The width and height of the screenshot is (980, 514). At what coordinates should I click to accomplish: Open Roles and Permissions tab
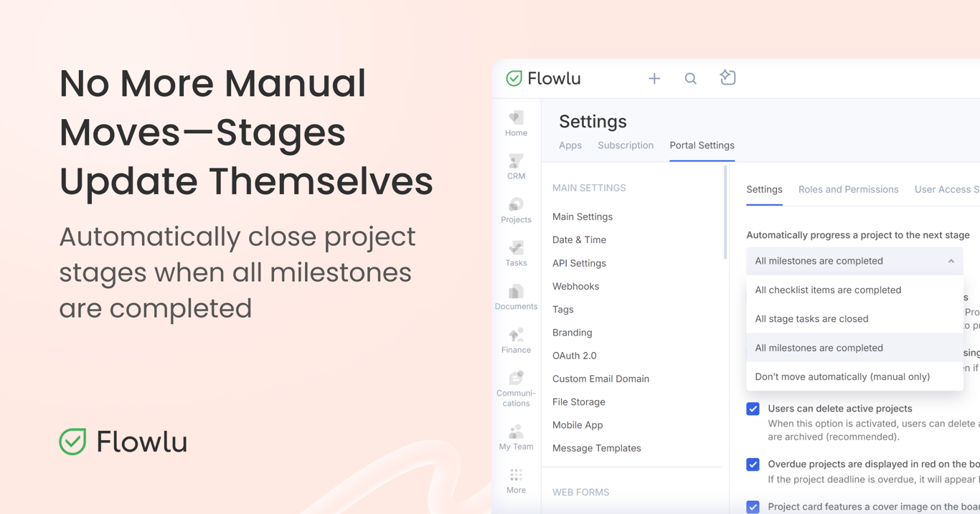point(848,189)
